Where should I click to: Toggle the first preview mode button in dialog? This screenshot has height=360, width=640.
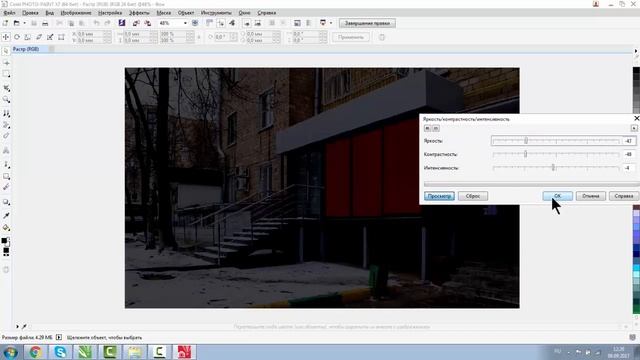pyautogui.click(x=427, y=128)
